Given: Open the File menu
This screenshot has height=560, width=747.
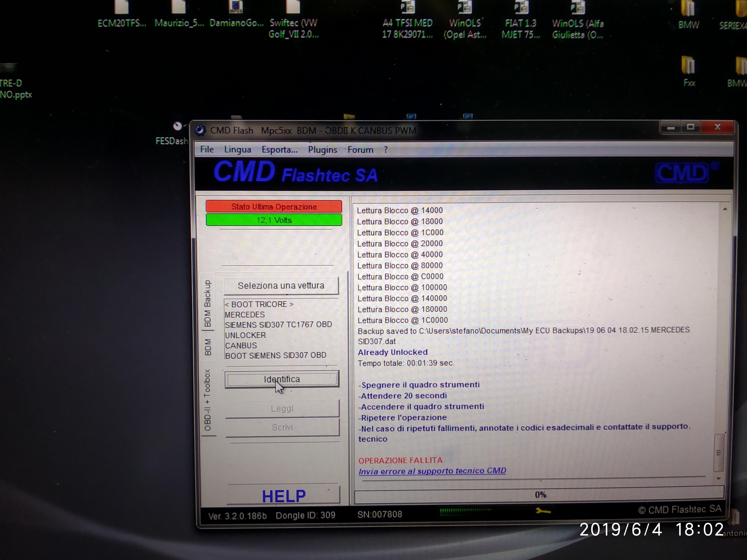Looking at the screenshot, I should point(207,149).
